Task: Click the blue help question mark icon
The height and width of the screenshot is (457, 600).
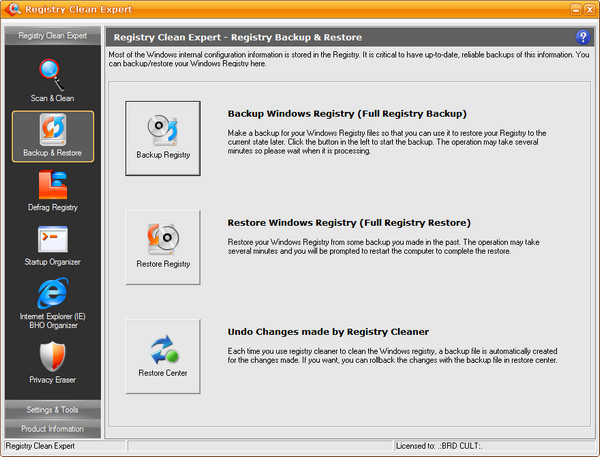Action: click(x=583, y=37)
